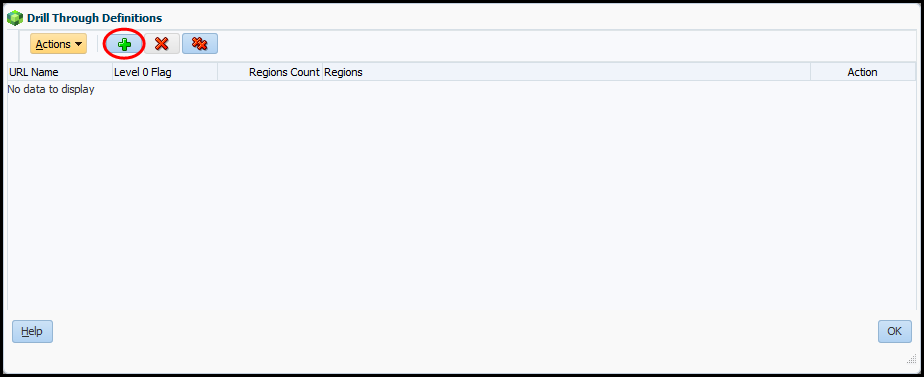This screenshot has width=924, height=377.
Task: Add a new drill through definition
Action: point(124,44)
